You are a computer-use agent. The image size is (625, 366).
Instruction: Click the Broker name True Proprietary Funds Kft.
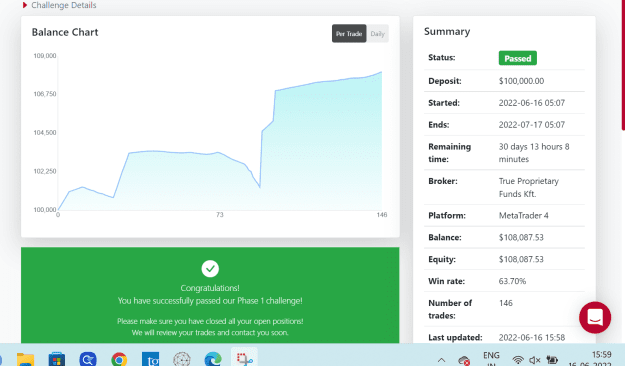[x=529, y=187]
